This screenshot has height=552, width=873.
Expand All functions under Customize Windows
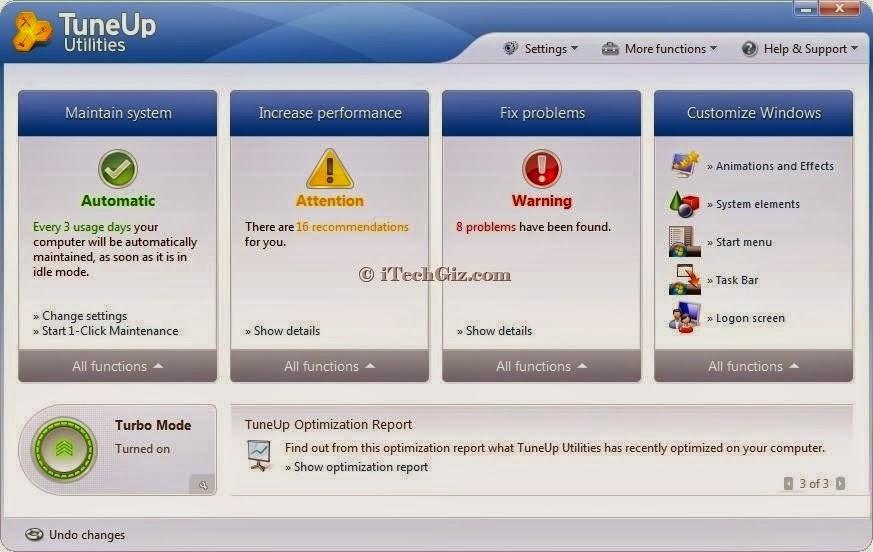tap(753, 366)
